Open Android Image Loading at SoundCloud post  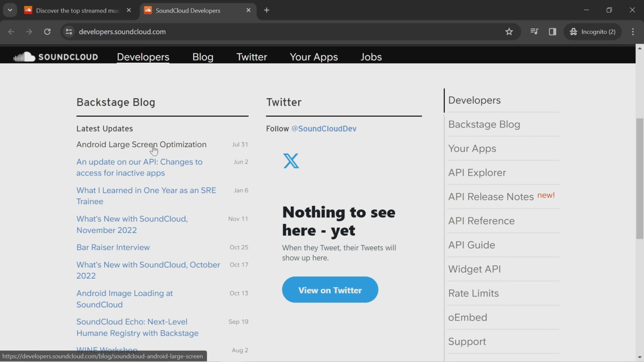(124, 299)
